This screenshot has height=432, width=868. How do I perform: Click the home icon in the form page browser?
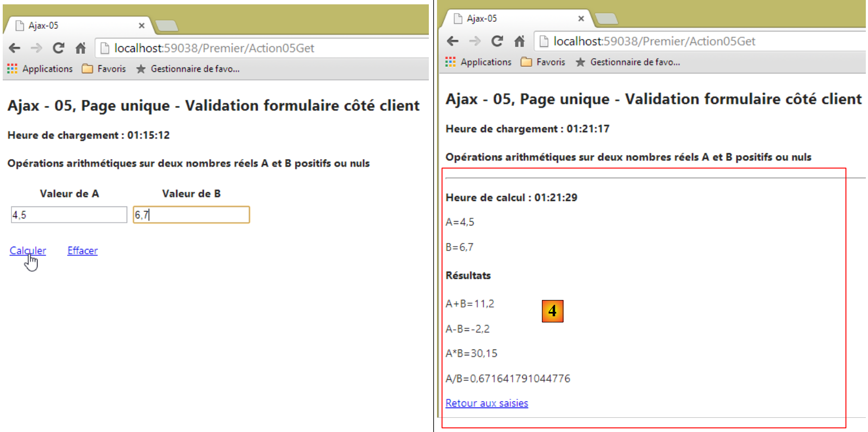(x=80, y=48)
